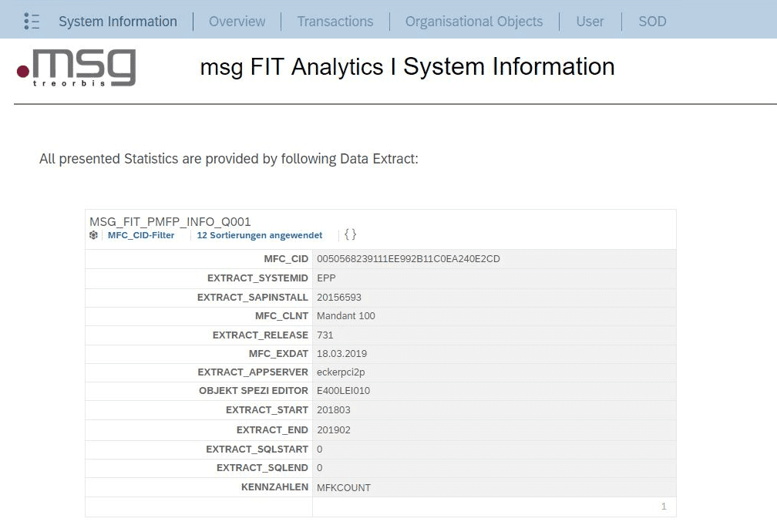Click the EXTRACT_START label
Image resolution: width=777 pixels, height=532 pixels.
pyautogui.click(x=267, y=410)
